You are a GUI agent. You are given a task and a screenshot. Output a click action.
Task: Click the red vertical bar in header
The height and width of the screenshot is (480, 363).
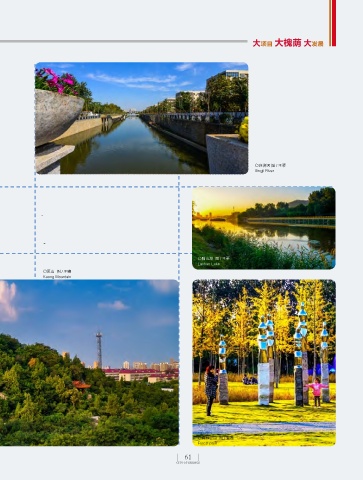tap(334, 23)
